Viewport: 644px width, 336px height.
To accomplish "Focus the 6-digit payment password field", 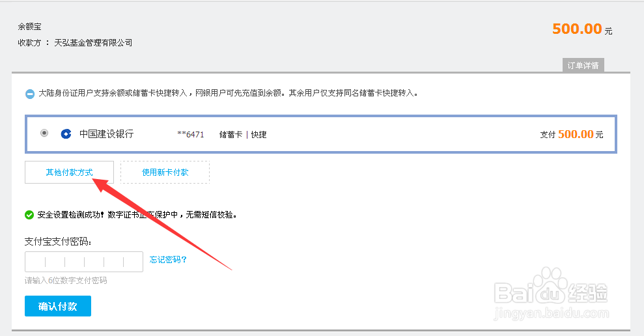I will pyautogui.click(x=84, y=262).
